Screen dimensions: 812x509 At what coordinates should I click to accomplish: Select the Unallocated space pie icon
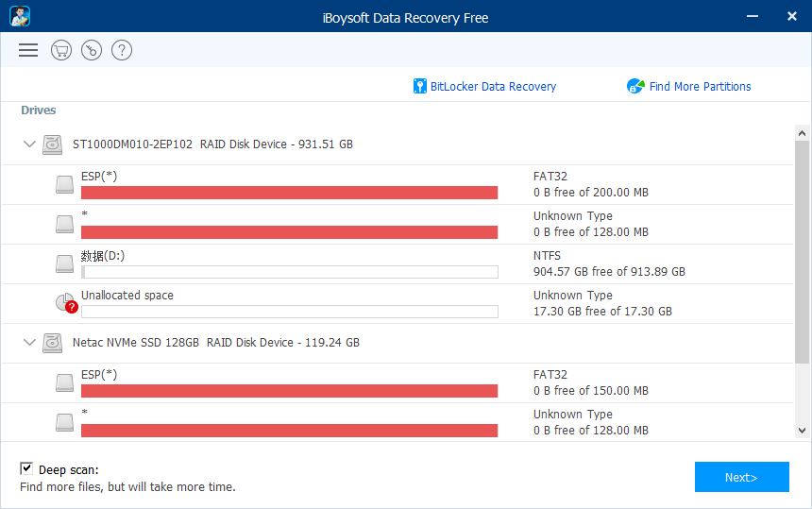(65, 303)
